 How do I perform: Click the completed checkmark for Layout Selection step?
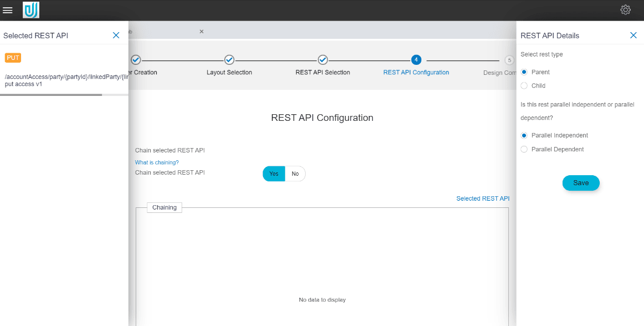pos(229,60)
